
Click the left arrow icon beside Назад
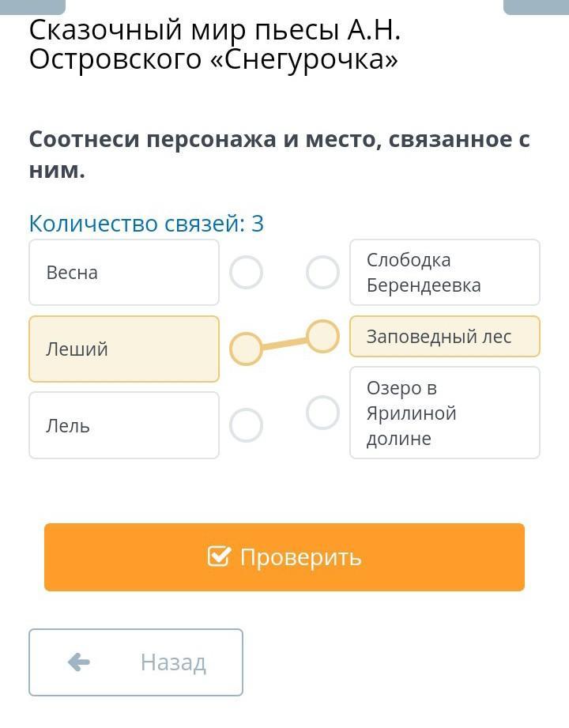pyautogui.click(x=79, y=662)
